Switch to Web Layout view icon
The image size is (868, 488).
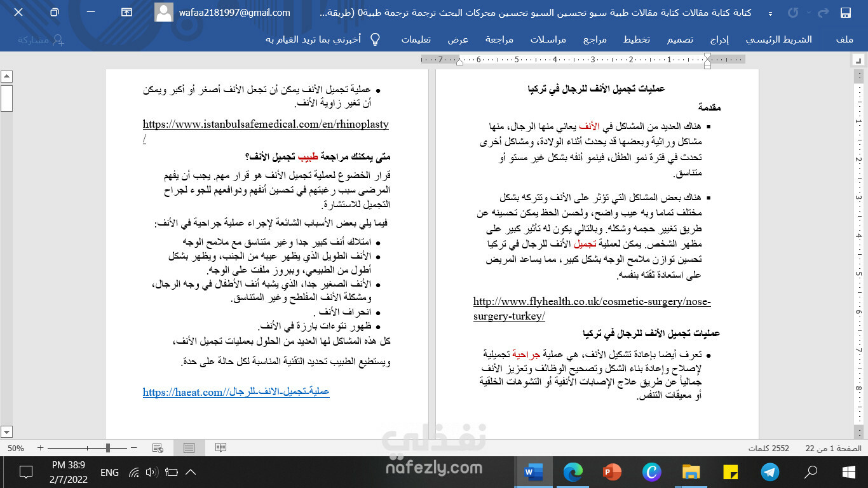tap(158, 448)
